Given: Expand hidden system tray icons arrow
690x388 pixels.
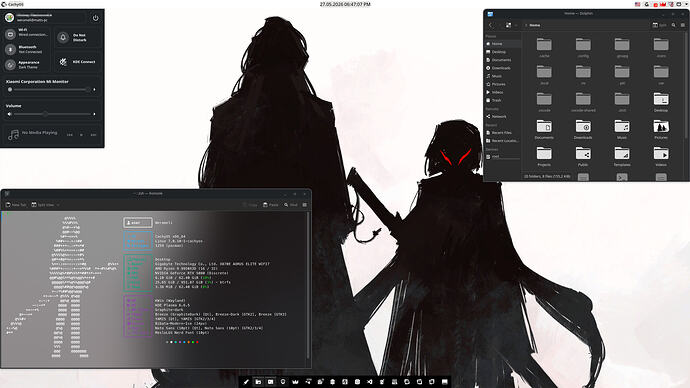Looking at the screenshot, I should [686, 4].
